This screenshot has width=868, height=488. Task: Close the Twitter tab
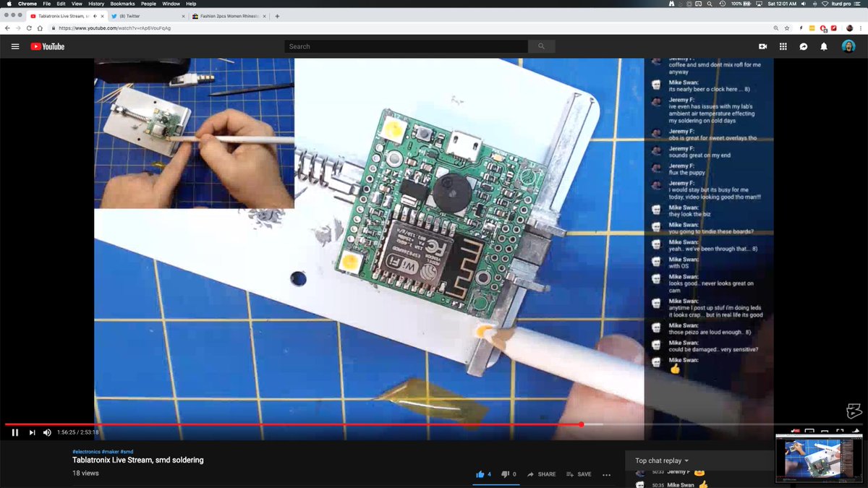tap(183, 15)
